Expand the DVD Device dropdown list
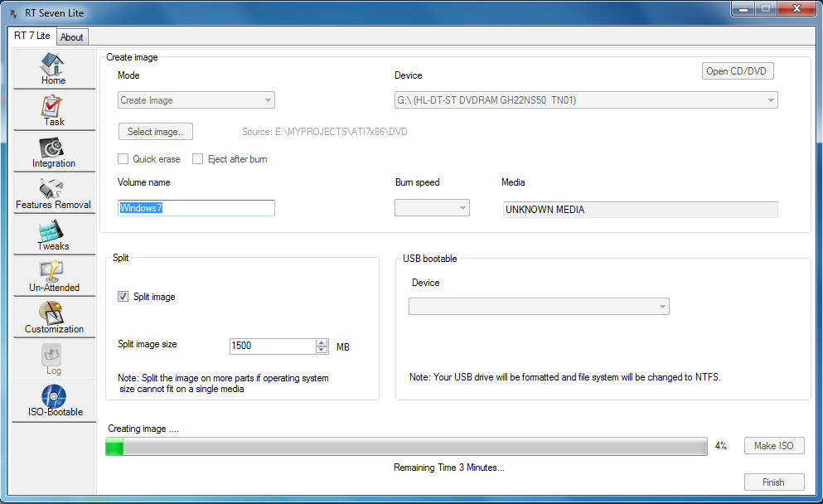823x504 pixels. pyautogui.click(x=586, y=99)
